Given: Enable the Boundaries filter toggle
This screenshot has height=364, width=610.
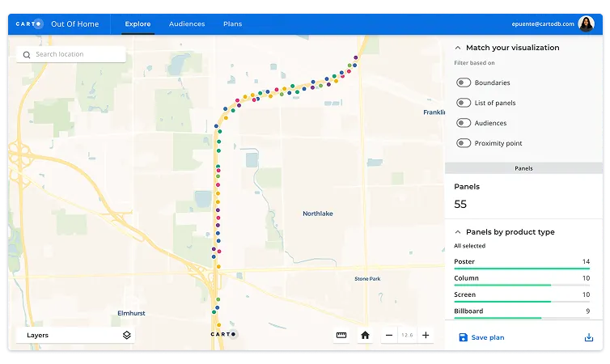Looking at the screenshot, I should point(464,83).
